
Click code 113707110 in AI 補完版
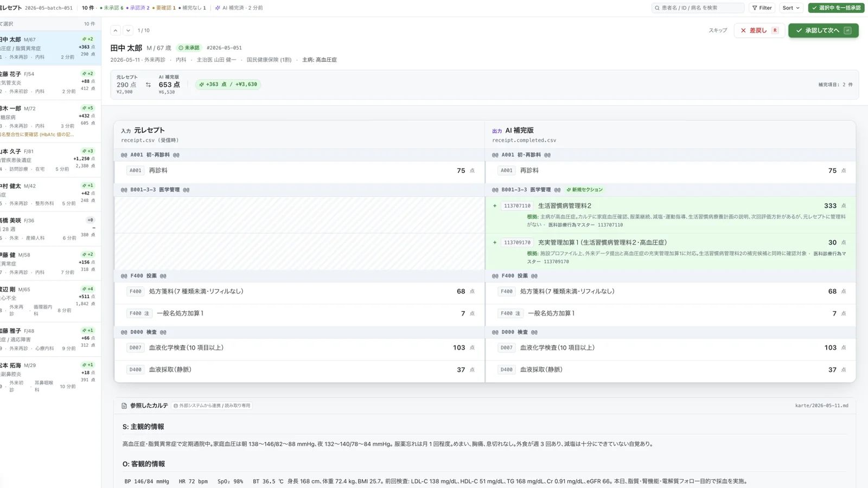click(x=517, y=206)
